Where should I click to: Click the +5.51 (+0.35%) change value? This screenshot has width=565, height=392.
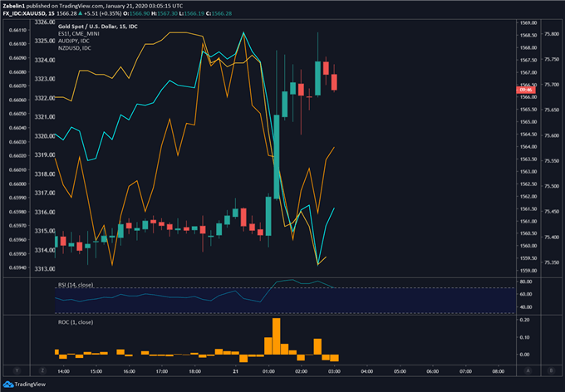(x=102, y=13)
